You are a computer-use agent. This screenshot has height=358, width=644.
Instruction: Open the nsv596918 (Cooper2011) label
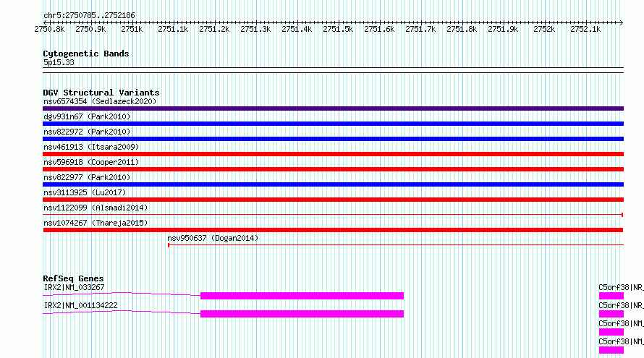click(x=91, y=162)
